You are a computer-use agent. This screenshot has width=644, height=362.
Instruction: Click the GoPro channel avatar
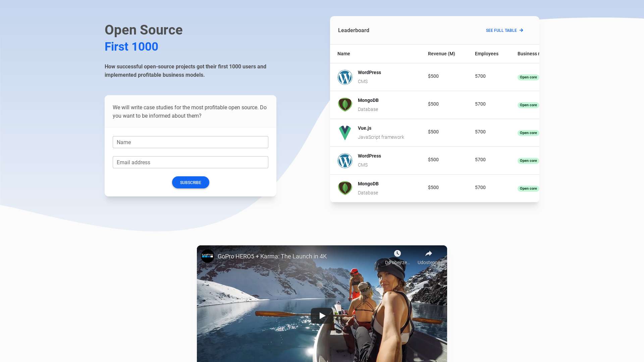[207, 256]
